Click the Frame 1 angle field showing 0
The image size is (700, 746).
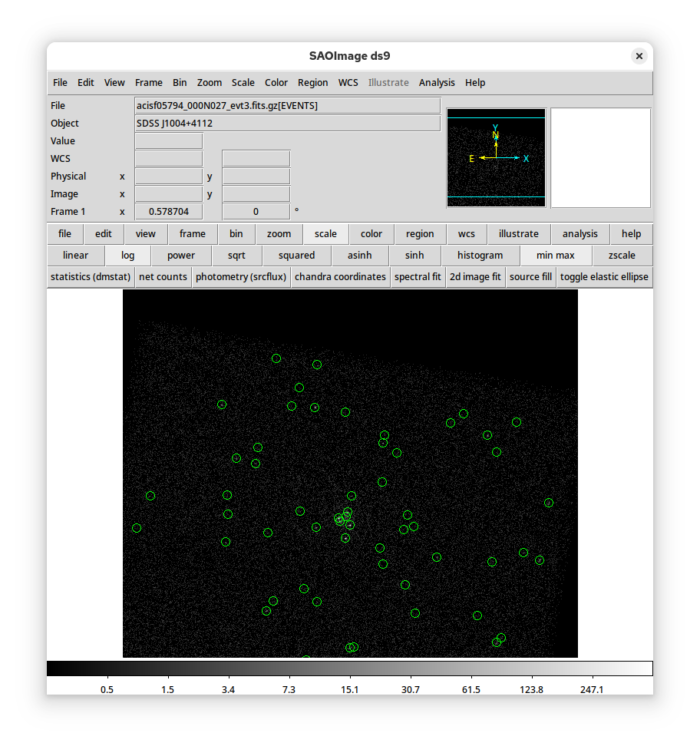256,212
